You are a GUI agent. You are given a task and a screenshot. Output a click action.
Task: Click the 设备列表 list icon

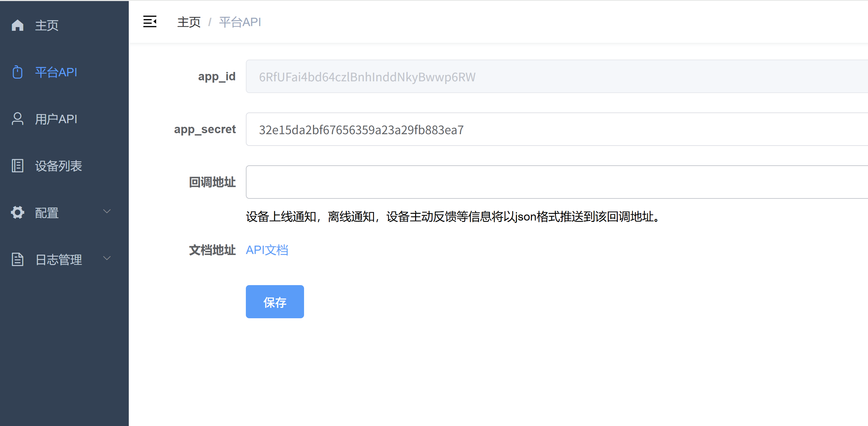click(x=17, y=166)
